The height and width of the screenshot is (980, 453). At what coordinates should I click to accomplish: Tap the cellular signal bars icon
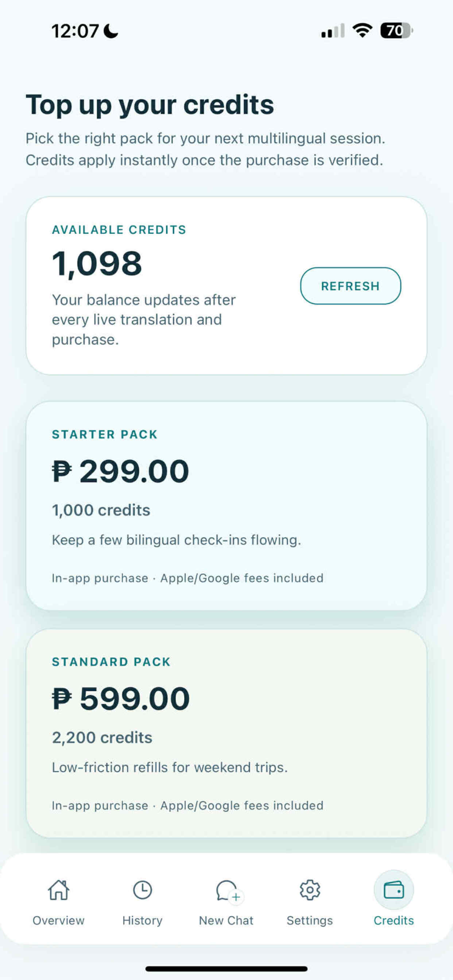[333, 31]
